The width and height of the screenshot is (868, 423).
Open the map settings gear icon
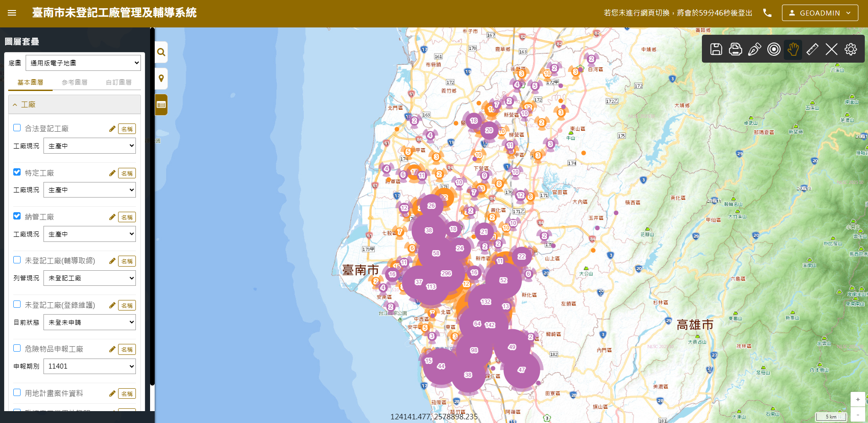coord(851,49)
